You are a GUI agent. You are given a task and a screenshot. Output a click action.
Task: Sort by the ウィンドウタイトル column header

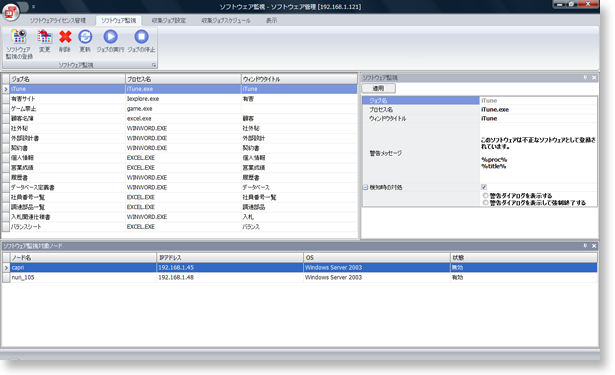(x=299, y=79)
